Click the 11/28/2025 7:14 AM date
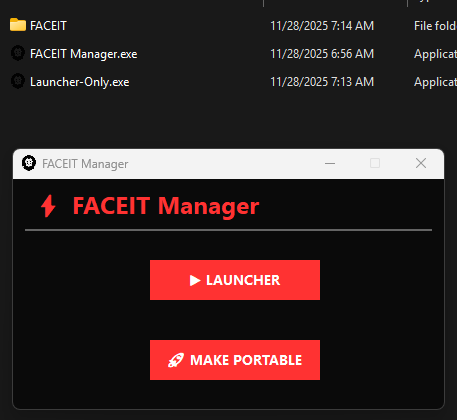Screen dimensions: 457x420 (x=322, y=26)
